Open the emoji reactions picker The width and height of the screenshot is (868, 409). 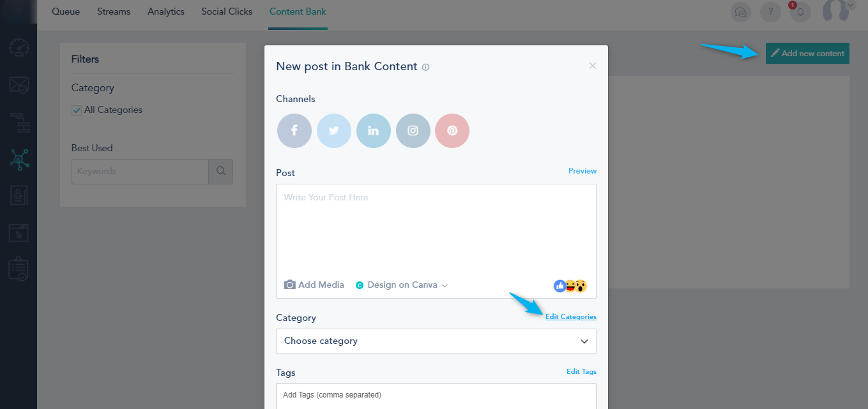(570, 286)
